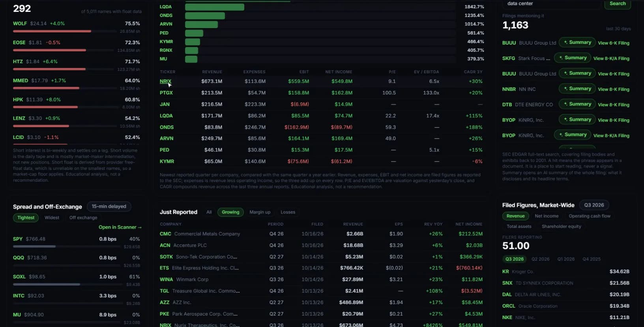The image size is (644, 327).
Task: Open View 8-K Filing for NNBR
Action: coord(614,89)
